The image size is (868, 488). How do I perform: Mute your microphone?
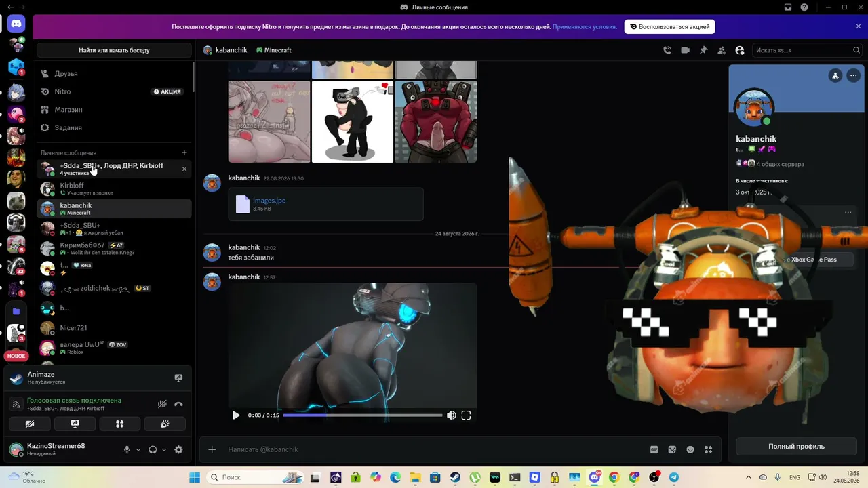126,449
